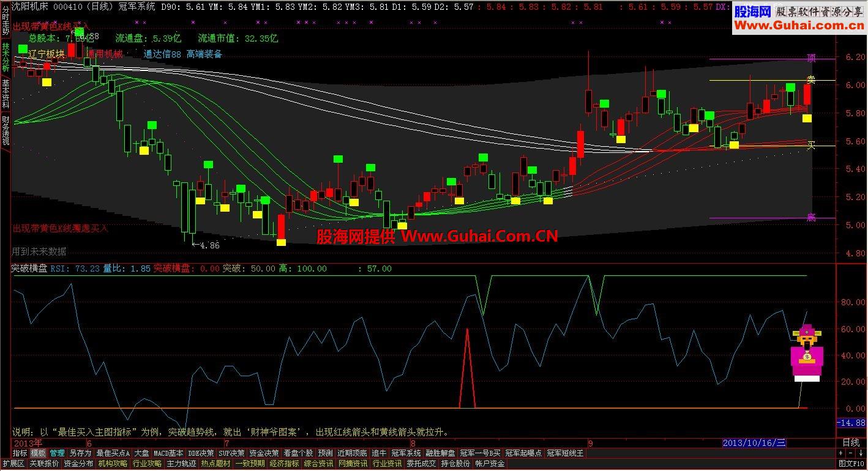Open the 预测 tab

click(x=326, y=453)
